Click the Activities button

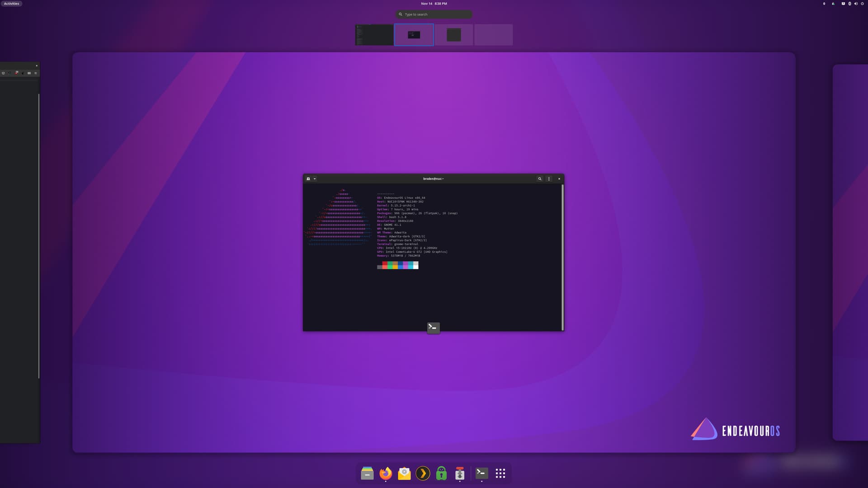[11, 4]
